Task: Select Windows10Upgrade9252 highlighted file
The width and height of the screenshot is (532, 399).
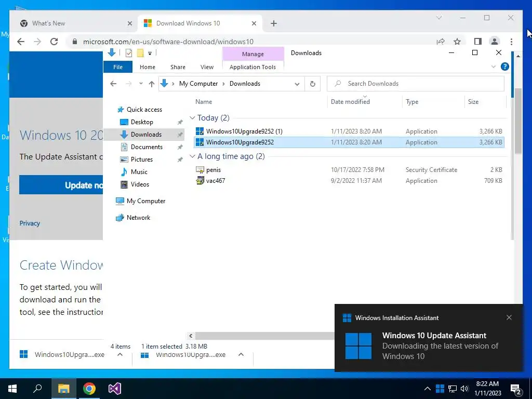Action: 349,142
